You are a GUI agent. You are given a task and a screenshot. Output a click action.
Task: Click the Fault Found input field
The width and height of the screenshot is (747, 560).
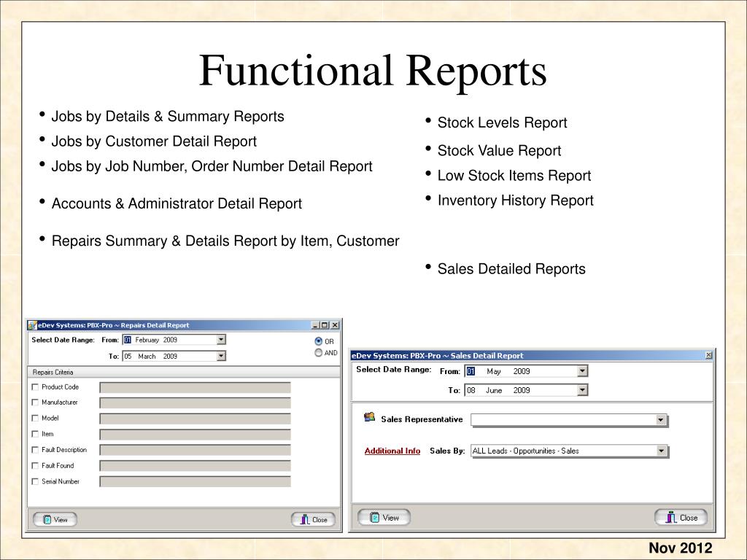(x=195, y=466)
